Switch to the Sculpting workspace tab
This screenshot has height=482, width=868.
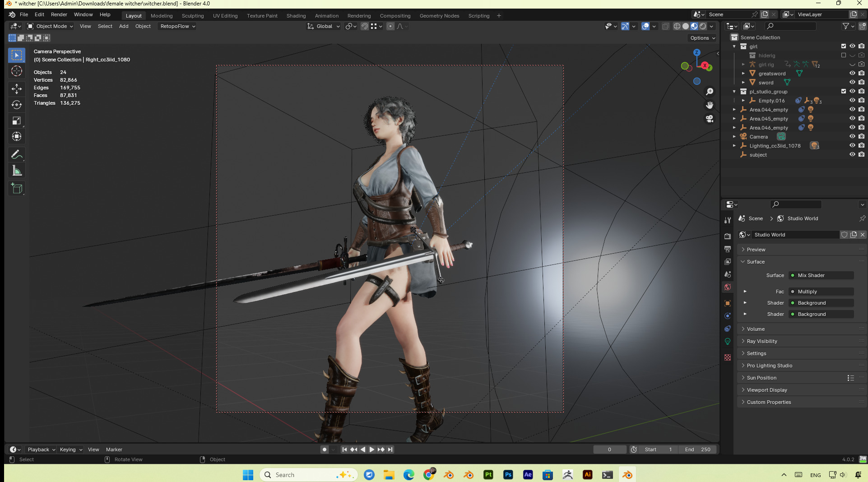[x=193, y=16]
